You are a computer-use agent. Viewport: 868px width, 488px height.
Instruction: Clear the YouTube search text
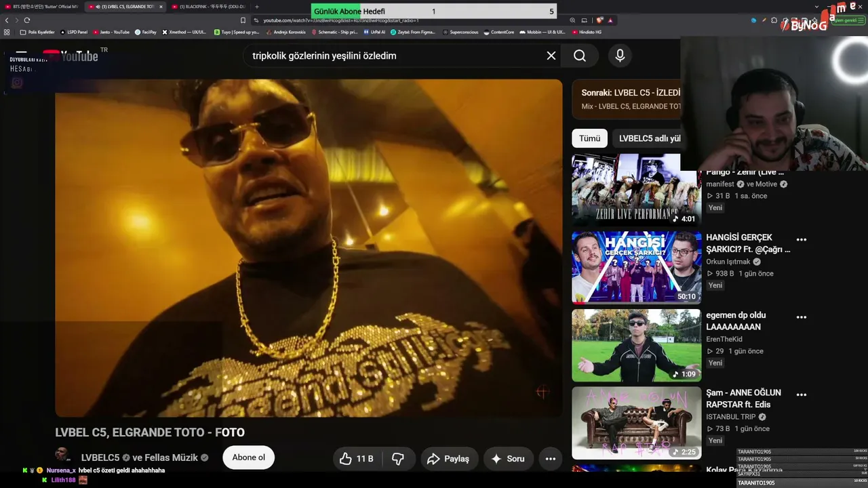coord(551,56)
